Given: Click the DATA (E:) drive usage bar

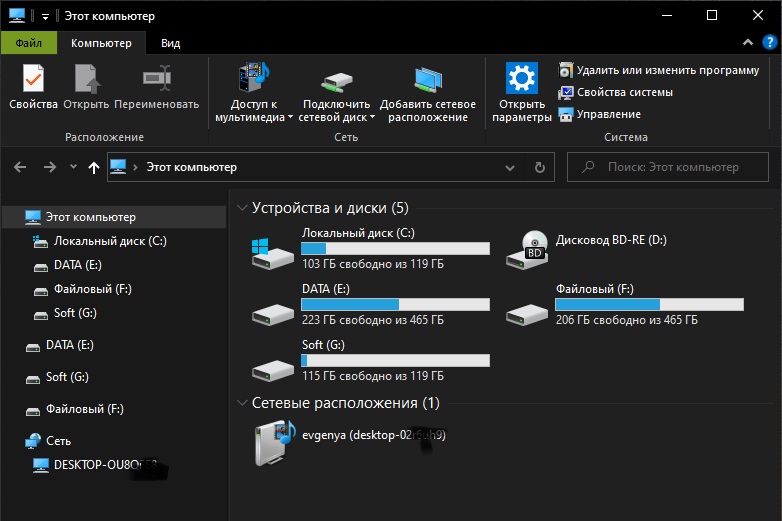Looking at the screenshot, I should (395, 304).
